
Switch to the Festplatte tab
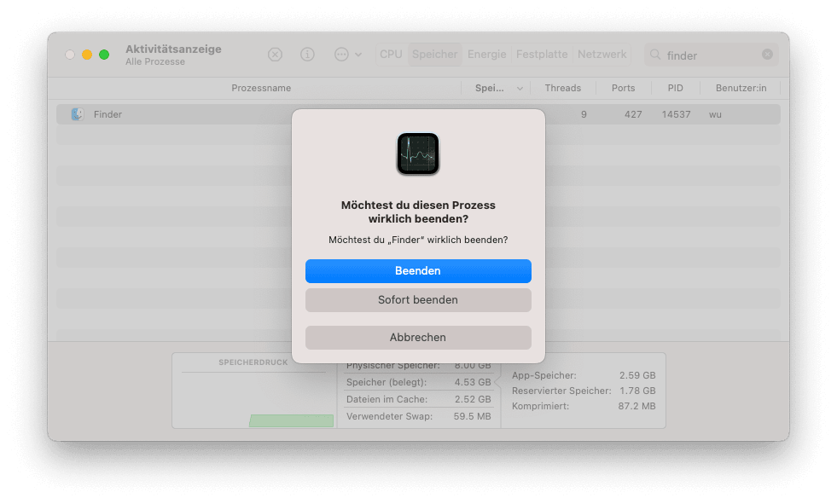tap(542, 55)
